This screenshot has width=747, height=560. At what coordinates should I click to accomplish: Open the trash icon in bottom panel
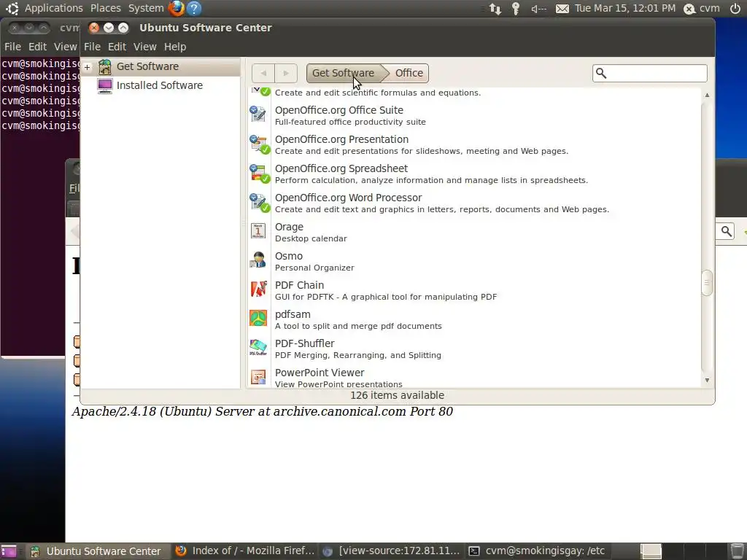(737, 551)
